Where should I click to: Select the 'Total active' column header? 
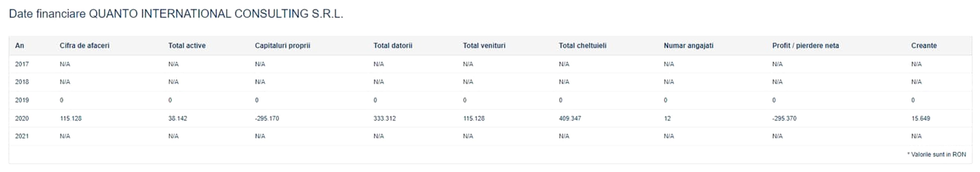coord(187,45)
